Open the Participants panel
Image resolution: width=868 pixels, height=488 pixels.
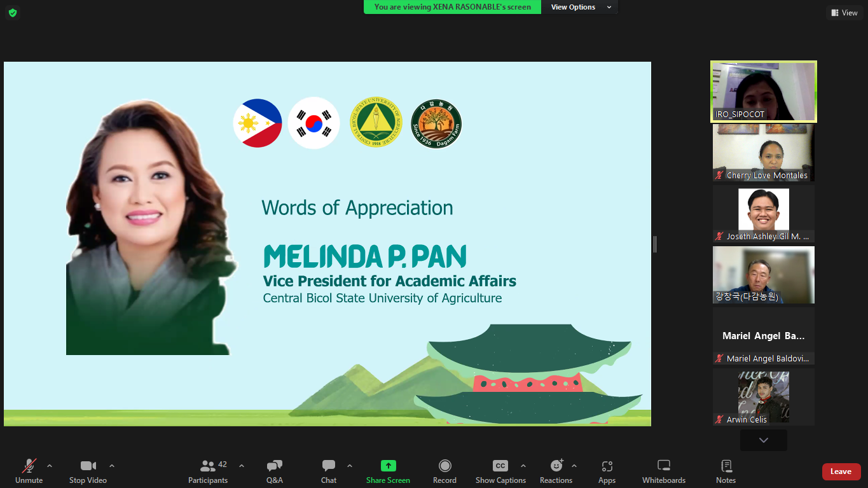[208, 471]
